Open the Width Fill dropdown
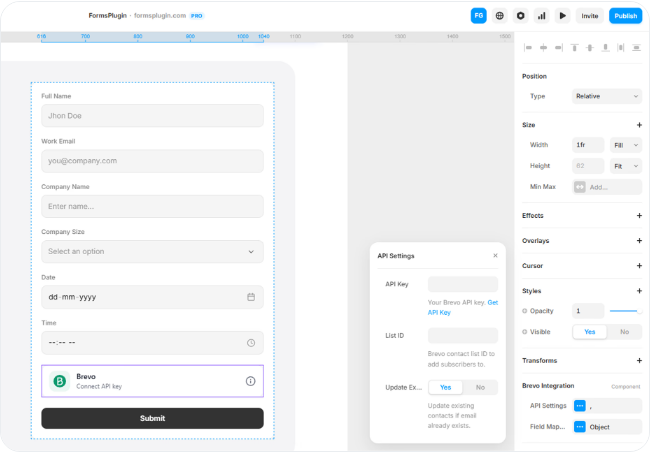 tap(626, 145)
